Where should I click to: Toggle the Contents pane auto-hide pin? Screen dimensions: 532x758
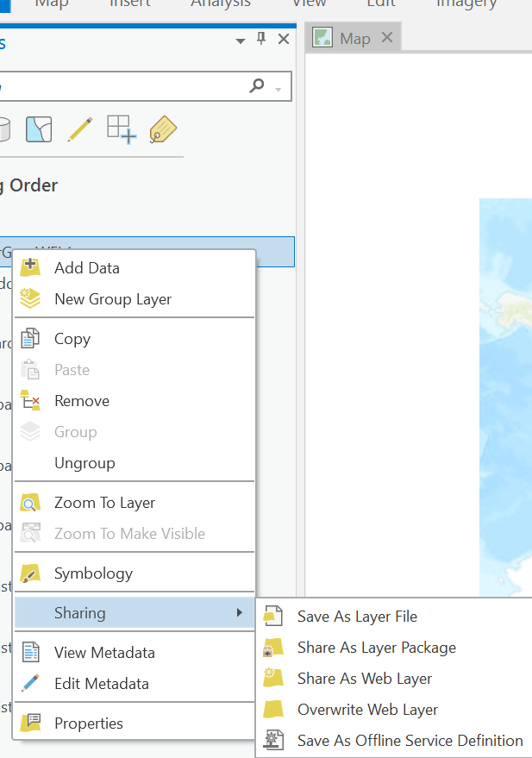coord(263,40)
